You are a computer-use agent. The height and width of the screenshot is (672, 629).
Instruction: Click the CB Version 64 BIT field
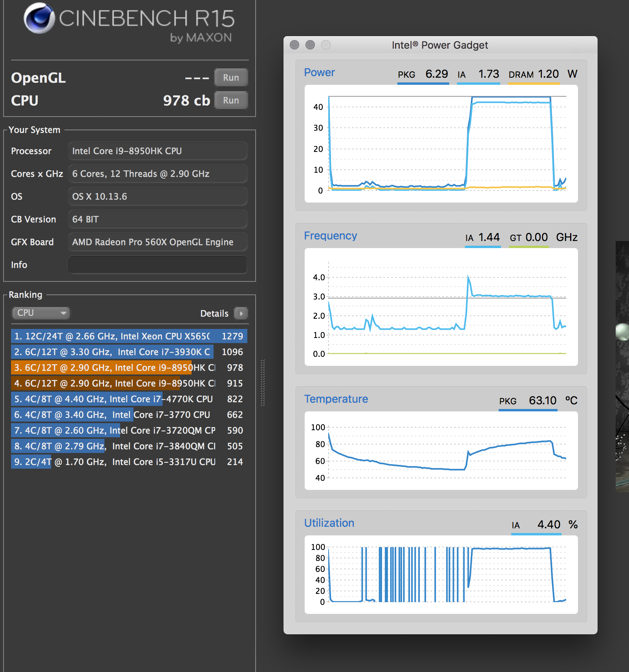pyautogui.click(x=158, y=219)
